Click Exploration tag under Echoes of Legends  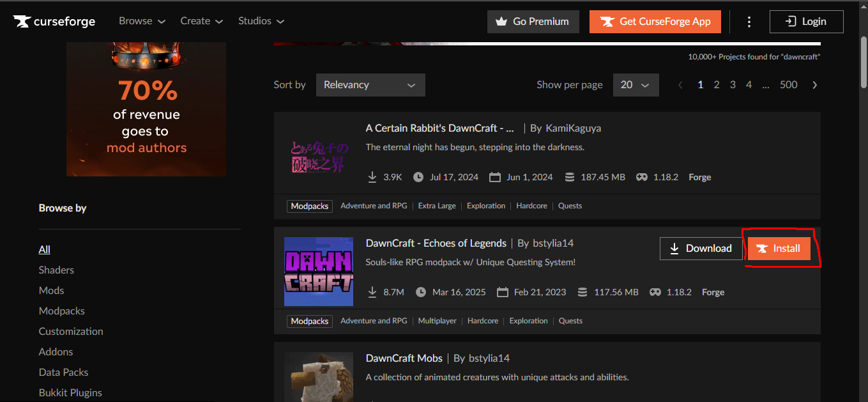point(529,321)
